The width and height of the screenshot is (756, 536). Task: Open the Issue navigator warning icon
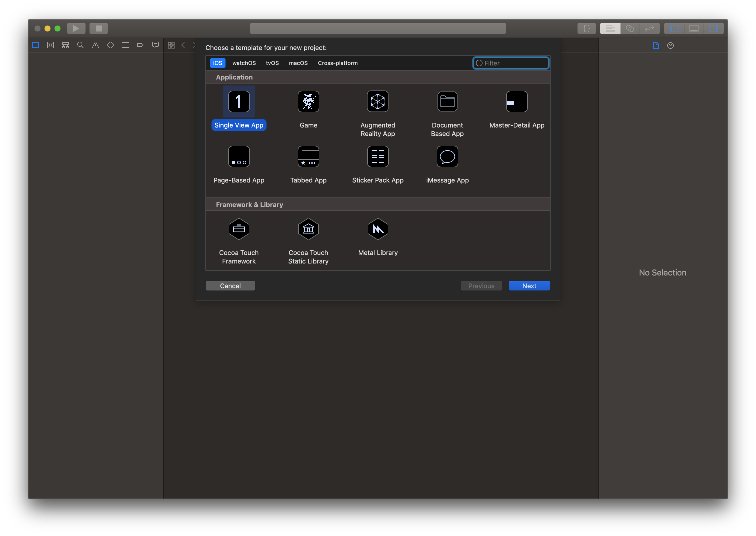point(95,45)
